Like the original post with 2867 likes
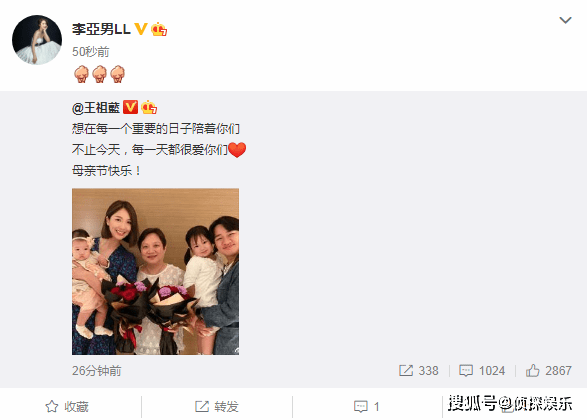Viewport: 587px width, 420px height. tap(548, 371)
